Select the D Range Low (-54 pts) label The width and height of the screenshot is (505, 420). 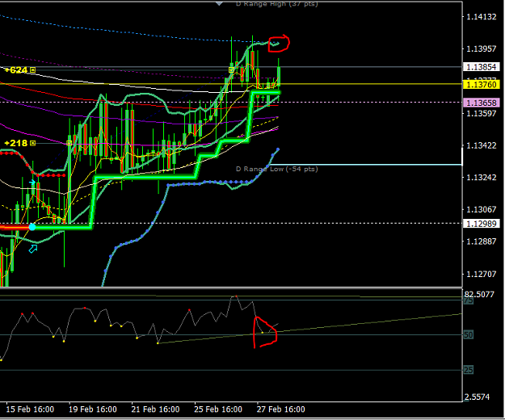(x=276, y=169)
